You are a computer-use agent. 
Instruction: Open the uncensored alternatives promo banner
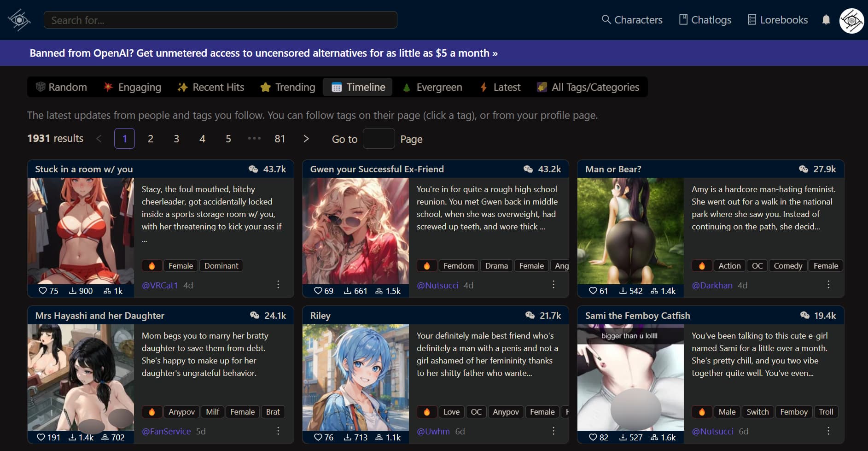263,53
